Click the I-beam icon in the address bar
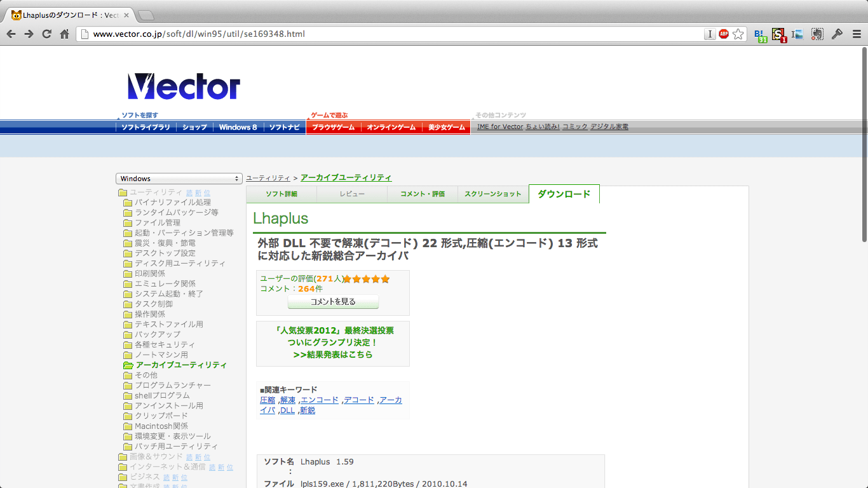 (710, 34)
